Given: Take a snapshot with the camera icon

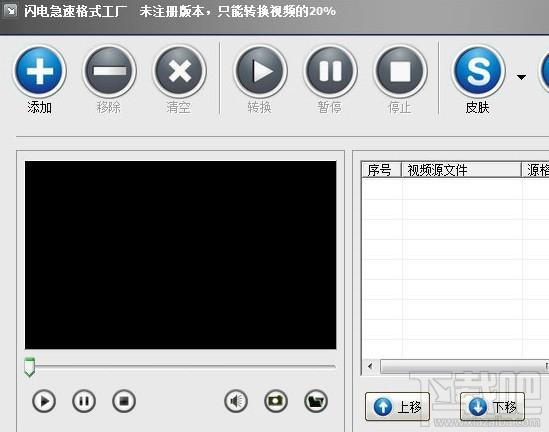Looking at the screenshot, I should 276,401.
